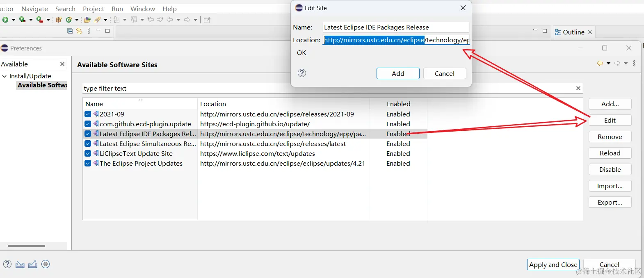Uncheck the 2021-09 site checkbox
The height and width of the screenshot is (278, 644).
click(x=88, y=114)
